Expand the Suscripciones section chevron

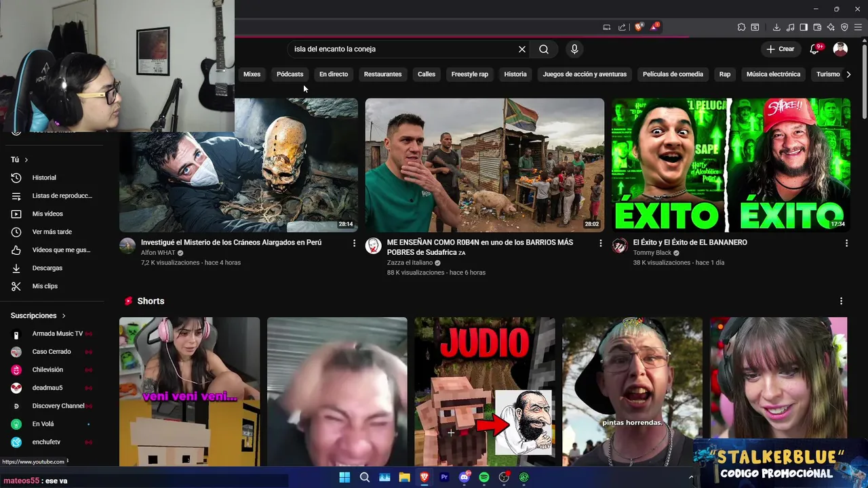[x=64, y=316]
